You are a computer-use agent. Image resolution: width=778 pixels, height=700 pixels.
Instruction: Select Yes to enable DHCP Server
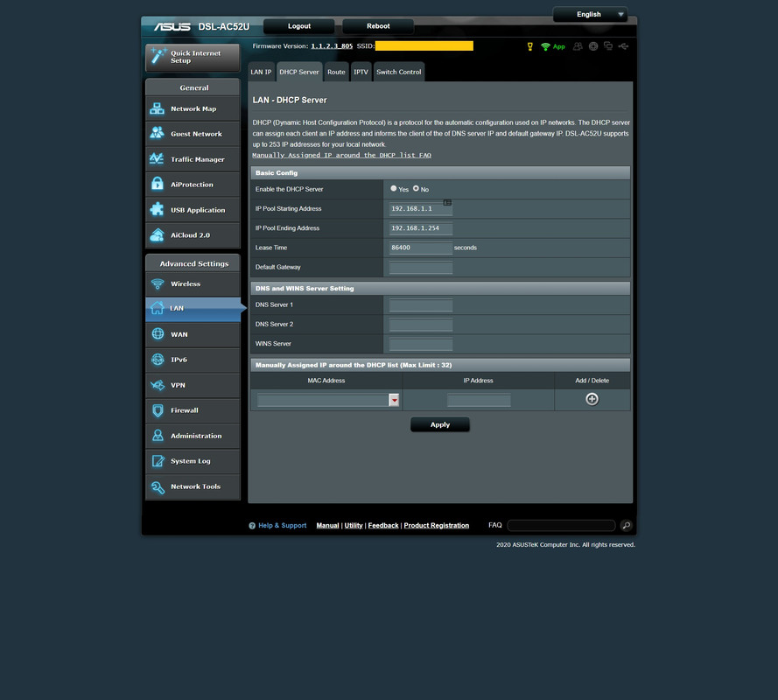(x=394, y=188)
